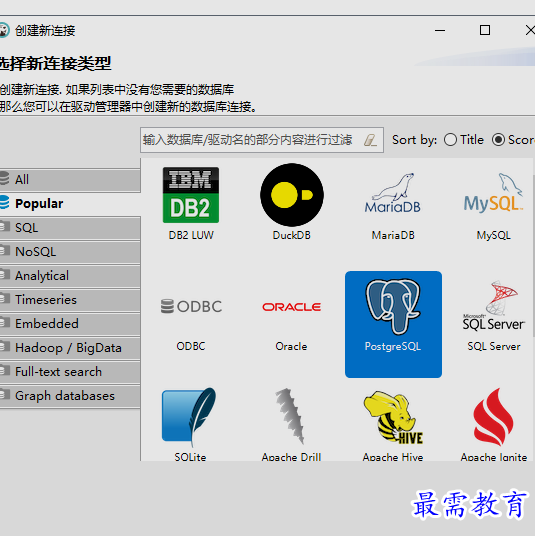Switch to Analytical databases
The width and height of the screenshot is (535, 536).
coord(70,276)
